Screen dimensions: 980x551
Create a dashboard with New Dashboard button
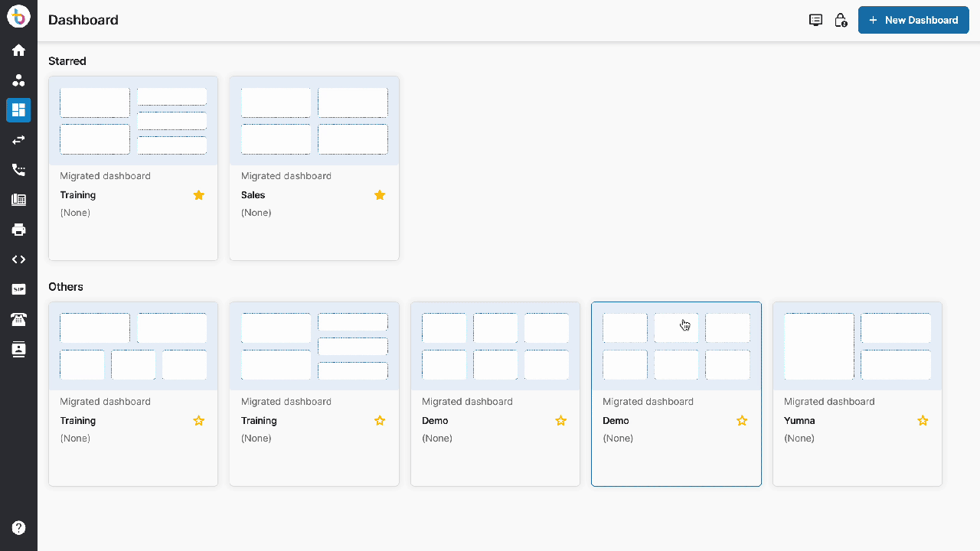pos(913,20)
